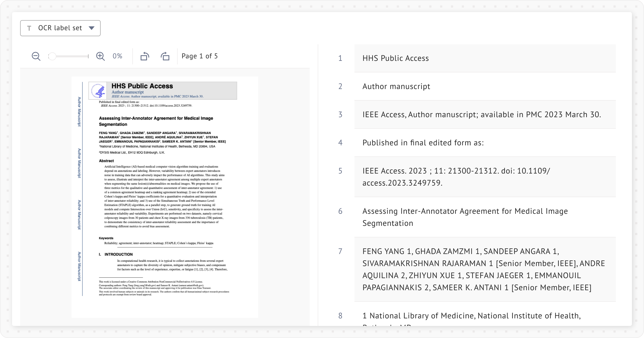Click the zoom level slider handle
This screenshot has width=644, height=338.
[52, 56]
